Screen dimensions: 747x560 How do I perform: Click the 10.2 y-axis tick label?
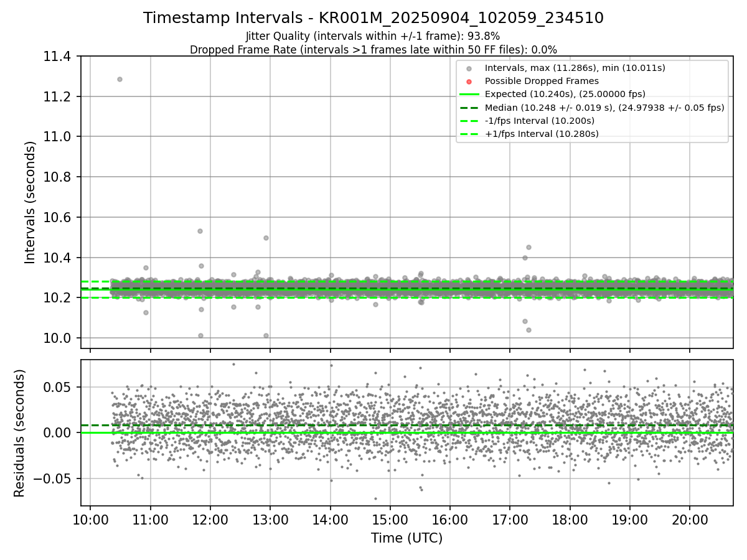coord(58,298)
